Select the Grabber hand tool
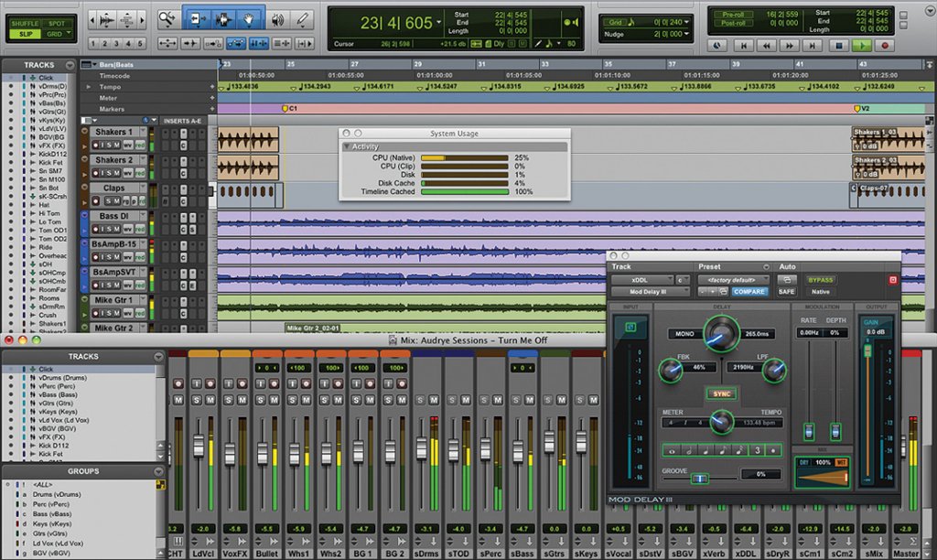The height and width of the screenshot is (560, 937). point(250,18)
